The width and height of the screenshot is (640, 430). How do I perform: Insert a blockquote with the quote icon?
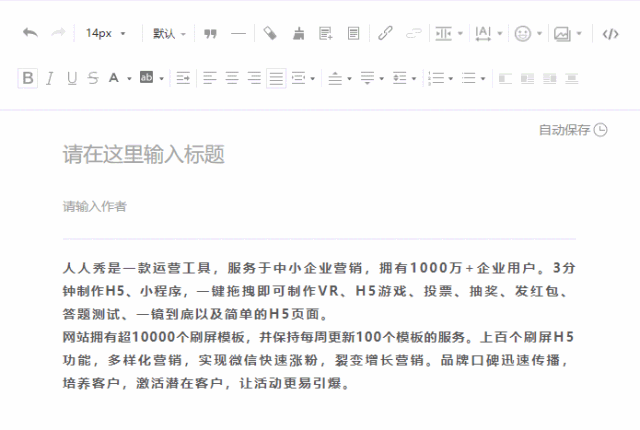[x=210, y=33]
